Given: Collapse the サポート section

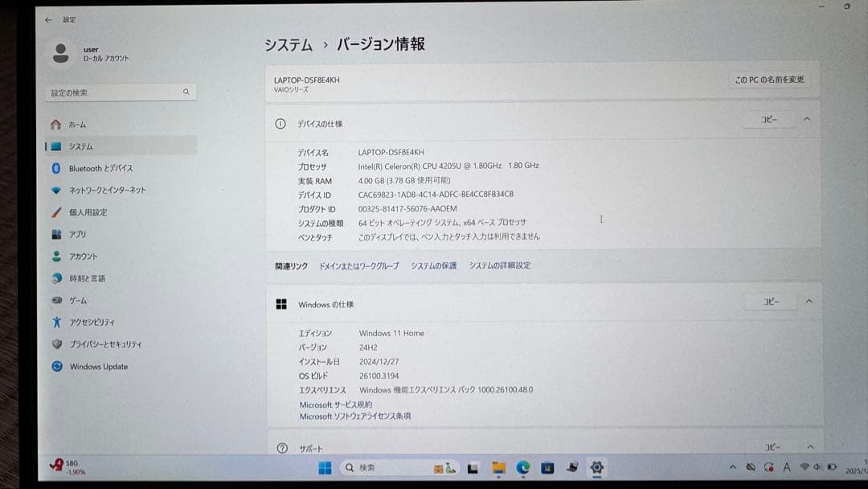Looking at the screenshot, I should 810,447.
